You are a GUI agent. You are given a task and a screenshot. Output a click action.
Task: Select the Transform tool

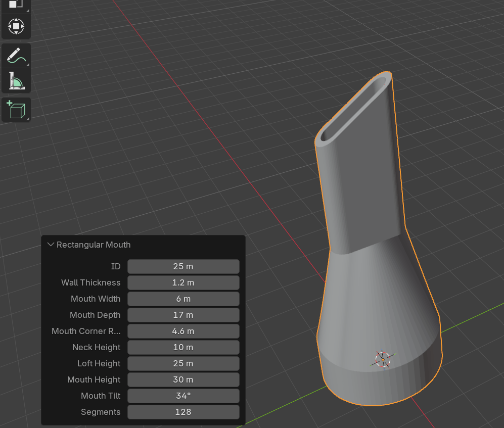click(x=16, y=26)
